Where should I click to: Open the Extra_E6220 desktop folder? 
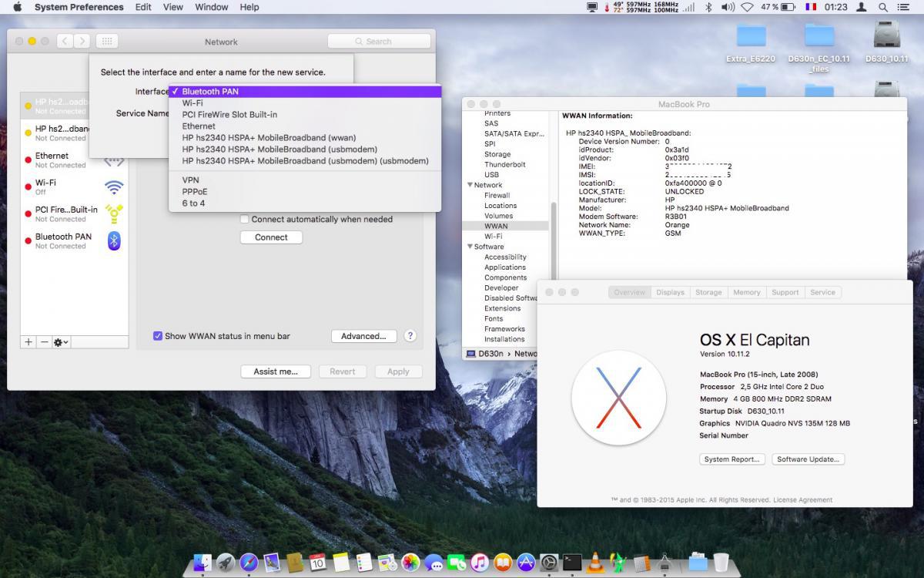coord(751,43)
